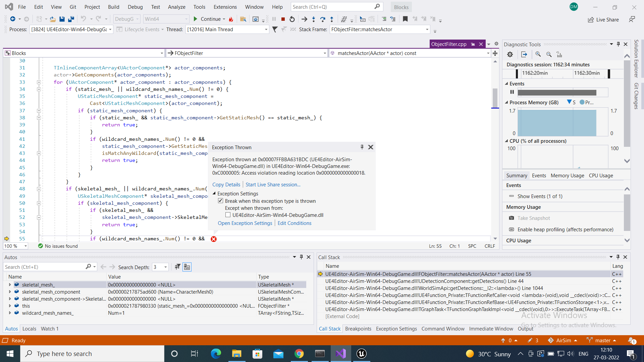Viewport: 644px width, 362px height.
Task: Check UE4Editor-AirSim-Win64-DebugGame.dll exception exclusion
Action: 228,215
